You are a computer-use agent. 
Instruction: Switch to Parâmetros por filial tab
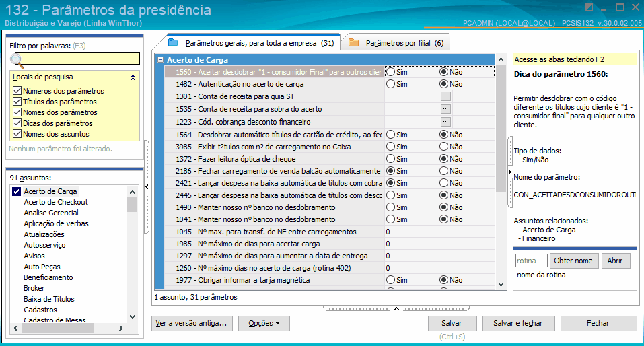pyautogui.click(x=397, y=42)
